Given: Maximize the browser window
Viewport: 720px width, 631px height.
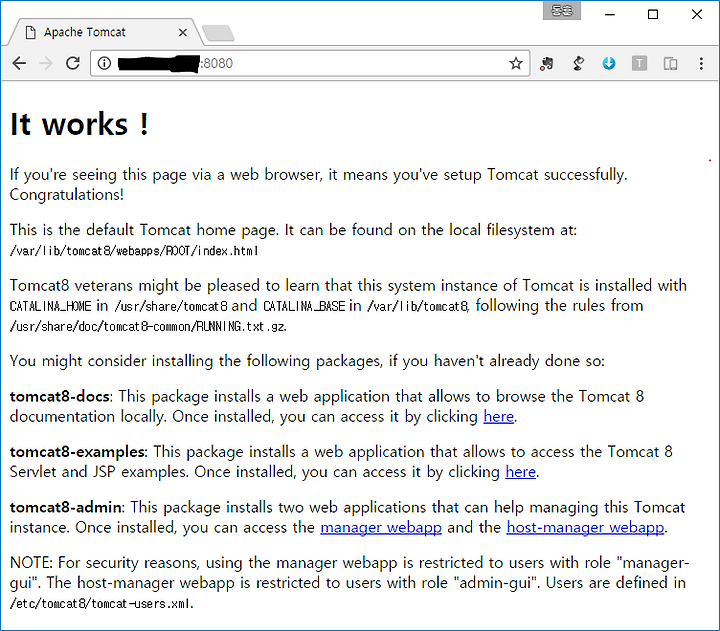Looking at the screenshot, I should click(x=652, y=15).
